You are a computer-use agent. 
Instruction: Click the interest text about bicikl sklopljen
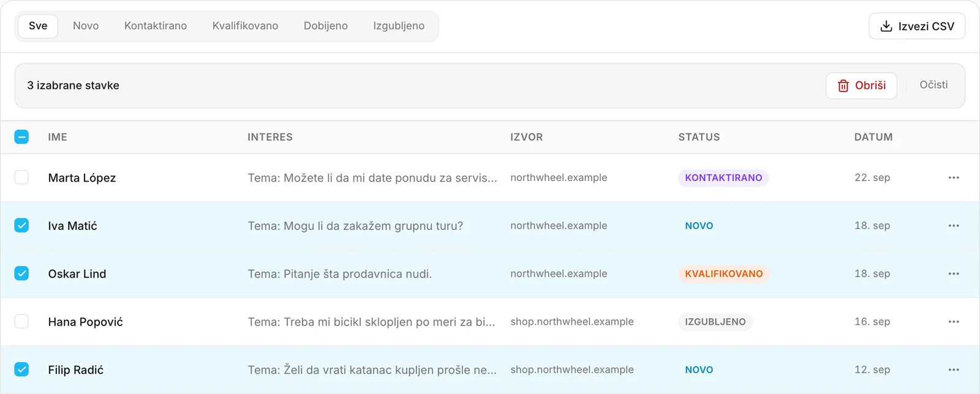[371, 322]
